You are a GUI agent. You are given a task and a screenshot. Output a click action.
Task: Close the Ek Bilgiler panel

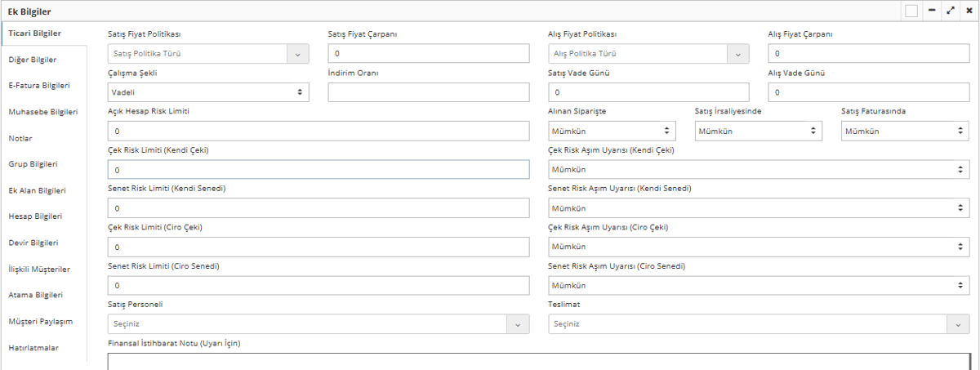pyautogui.click(x=969, y=11)
